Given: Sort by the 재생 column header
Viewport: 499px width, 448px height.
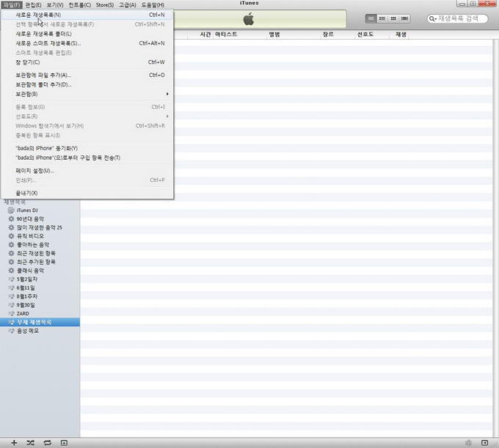Looking at the screenshot, I should pyautogui.click(x=399, y=34).
